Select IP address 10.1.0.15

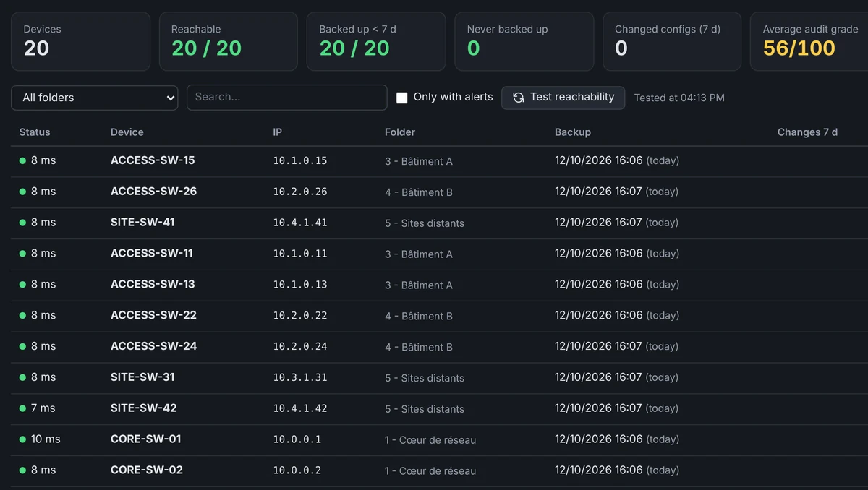(x=300, y=160)
